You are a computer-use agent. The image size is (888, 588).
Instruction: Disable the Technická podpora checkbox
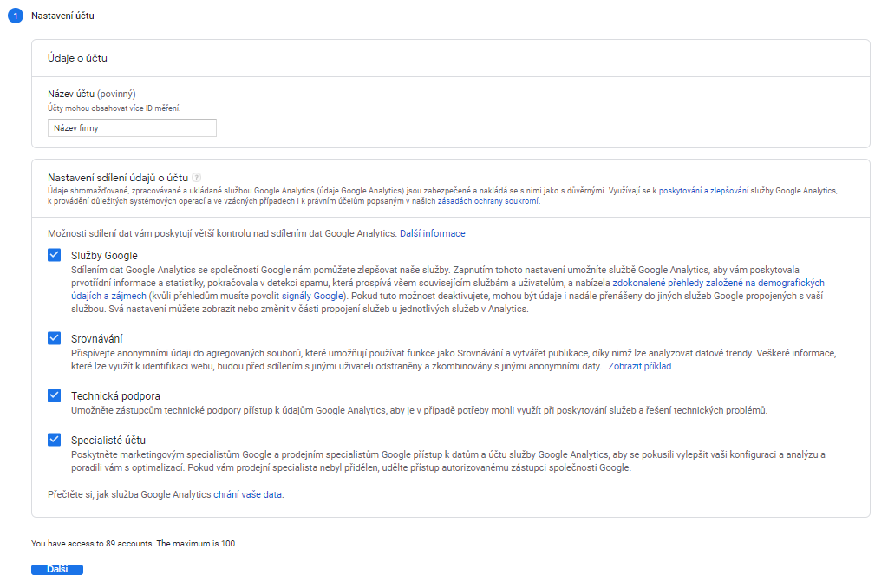[x=55, y=395]
